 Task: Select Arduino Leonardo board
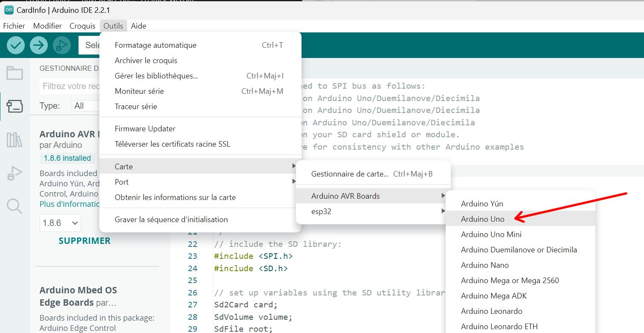tap(520, 311)
